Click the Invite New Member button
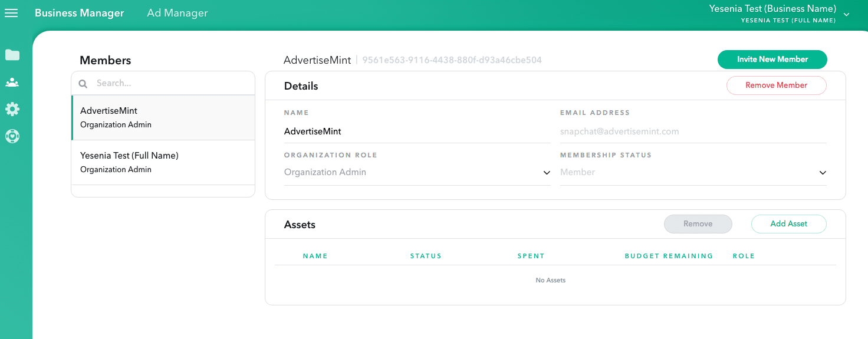 pos(772,60)
